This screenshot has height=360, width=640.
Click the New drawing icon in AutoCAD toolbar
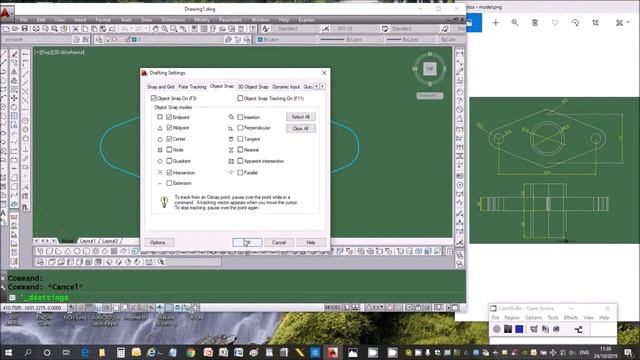[x=6, y=29]
